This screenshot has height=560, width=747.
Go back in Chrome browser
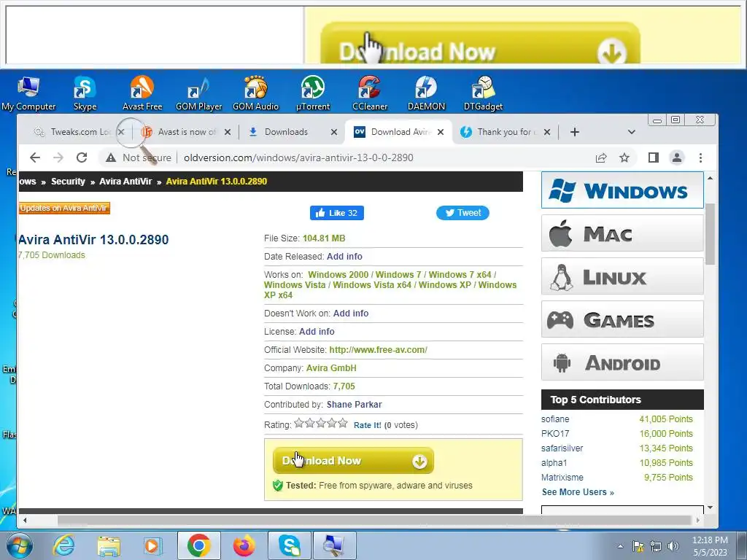[x=35, y=157]
